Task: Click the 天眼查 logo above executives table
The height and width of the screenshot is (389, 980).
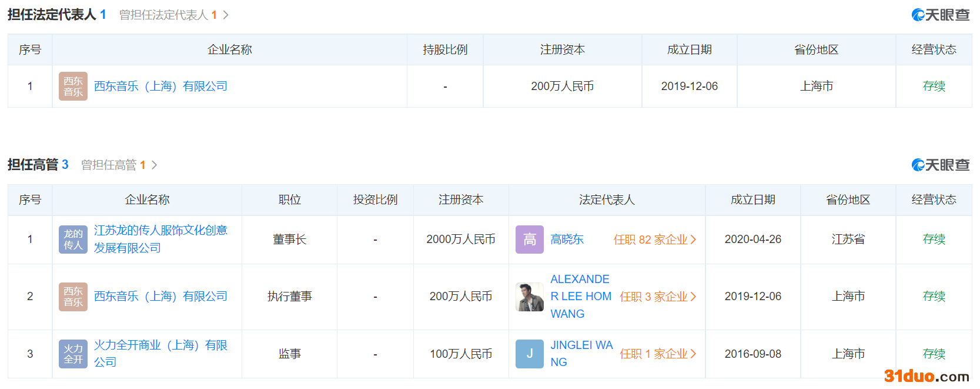Action: (x=940, y=165)
